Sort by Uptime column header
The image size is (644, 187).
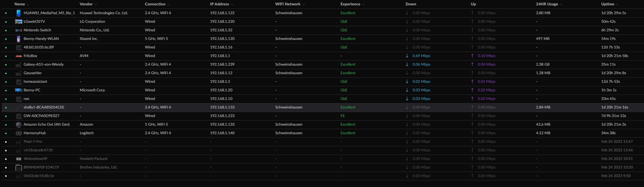(x=610, y=4)
